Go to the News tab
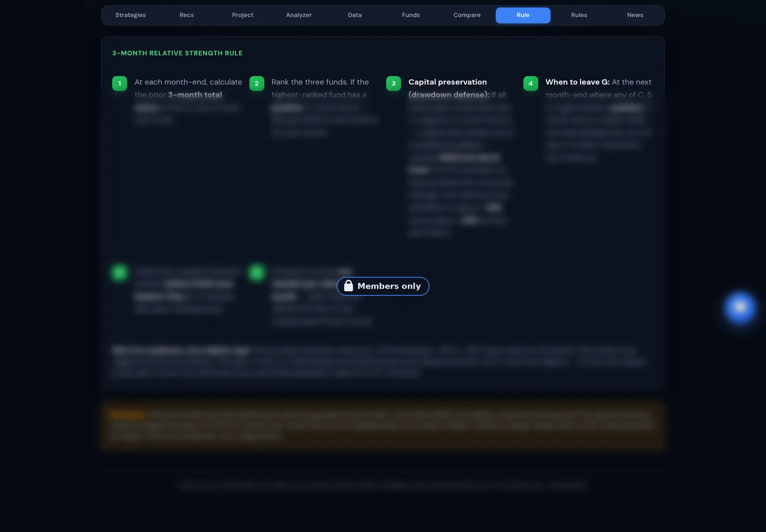 (635, 15)
